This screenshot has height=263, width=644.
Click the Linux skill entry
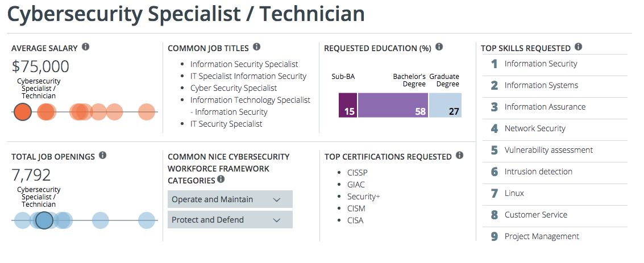[514, 193]
